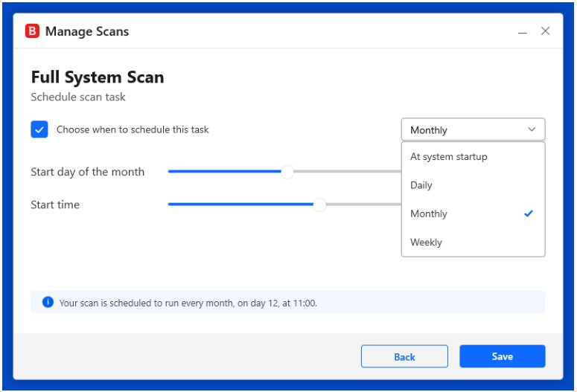Uncheck the schedule this task checkbox

(x=39, y=129)
